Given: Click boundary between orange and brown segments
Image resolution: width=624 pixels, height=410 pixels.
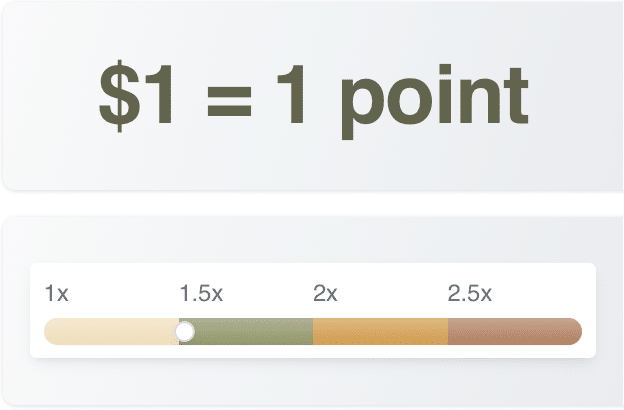Looking at the screenshot, I should click(x=448, y=331).
